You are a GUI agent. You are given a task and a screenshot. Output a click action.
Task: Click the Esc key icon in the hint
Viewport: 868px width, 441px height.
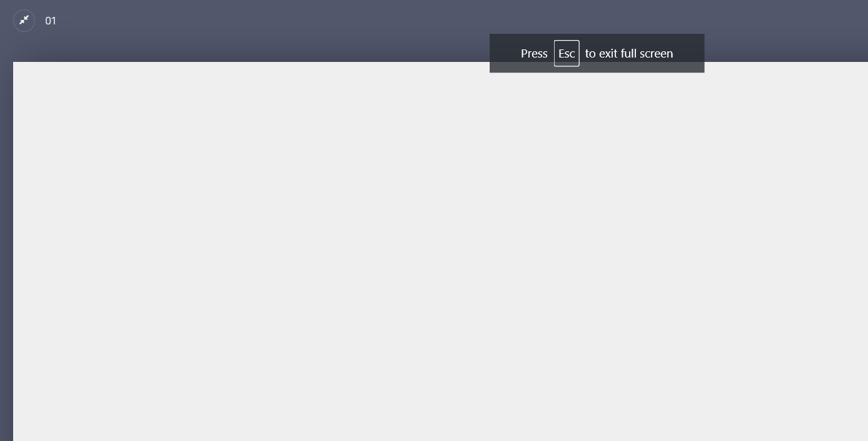(567, 53)
